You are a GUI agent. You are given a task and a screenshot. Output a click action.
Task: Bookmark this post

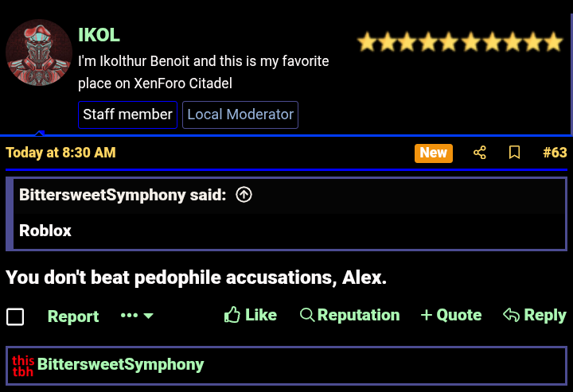(514, 153)
